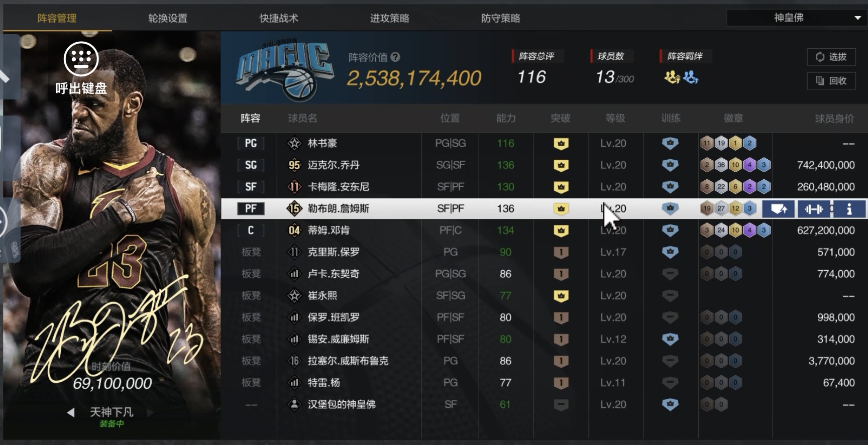Select the PG lineup slot

pos(251,143)
